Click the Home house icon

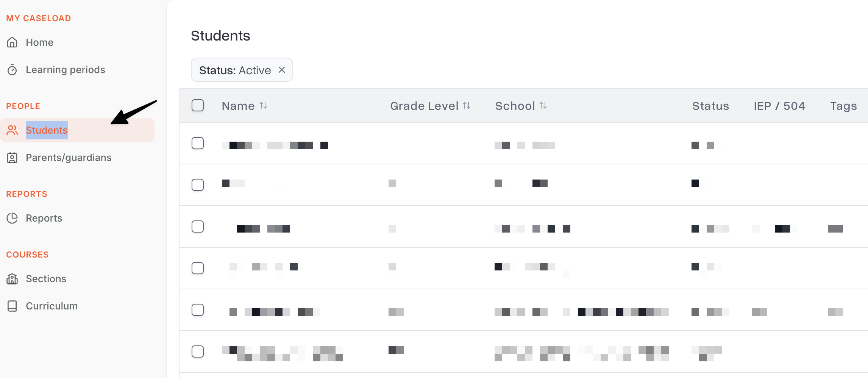coord(12,42)
